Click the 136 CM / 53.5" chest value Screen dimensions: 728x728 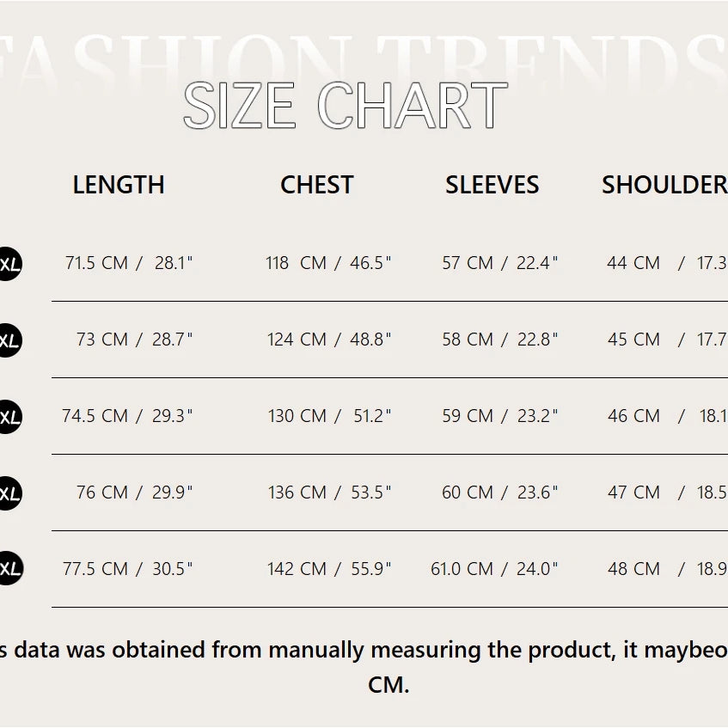point(328,492)
